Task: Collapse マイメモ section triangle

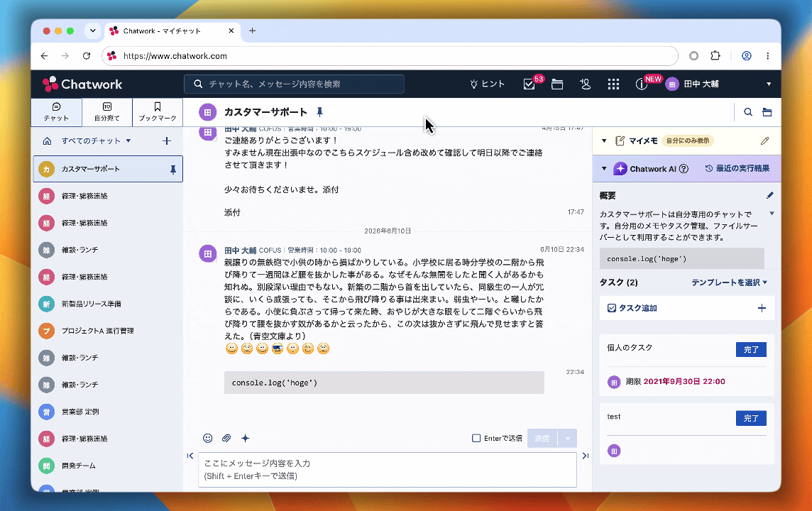Action: (x=604, y=141)
